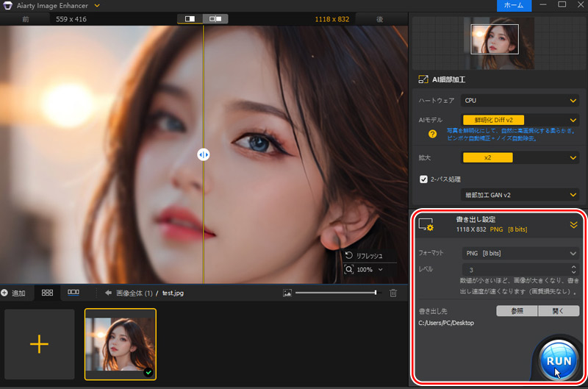Screen dimensions: 588x389
Task: Open the ハードウェア CPU dropdown
Action: click(x=520, y=100)
